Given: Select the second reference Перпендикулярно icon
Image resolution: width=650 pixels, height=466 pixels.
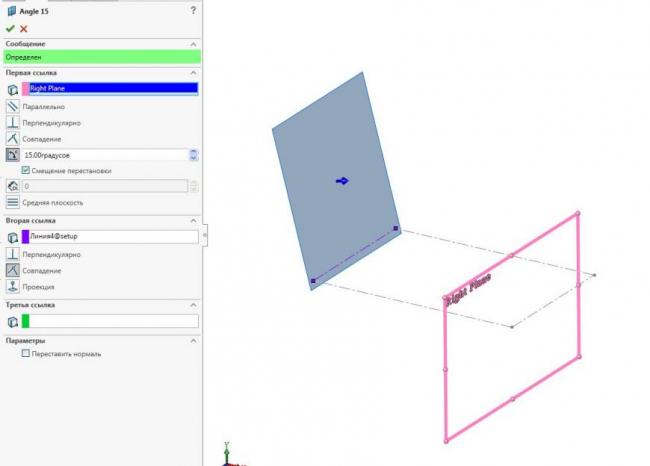Looking at the screenshot, I should (13, 254).
